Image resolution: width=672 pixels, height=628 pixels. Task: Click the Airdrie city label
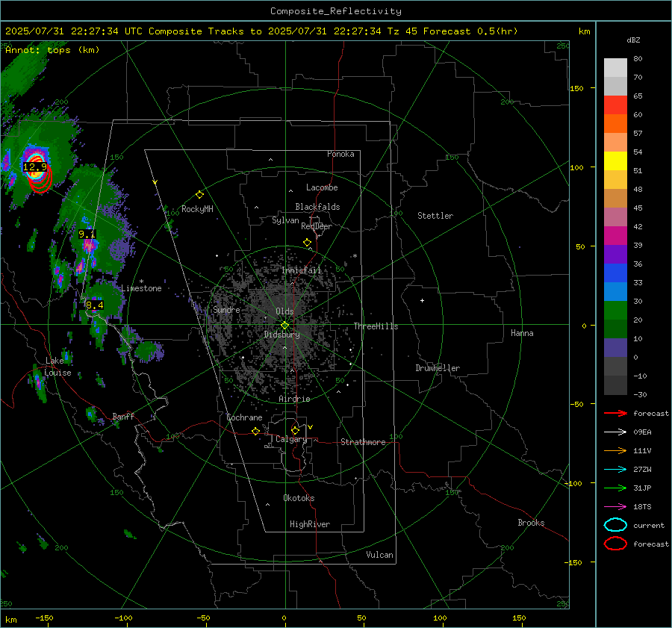click(294, 399)
